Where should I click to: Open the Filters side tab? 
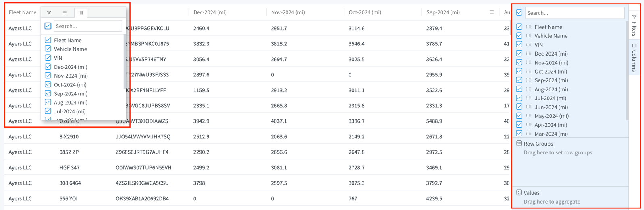[634, 25]
